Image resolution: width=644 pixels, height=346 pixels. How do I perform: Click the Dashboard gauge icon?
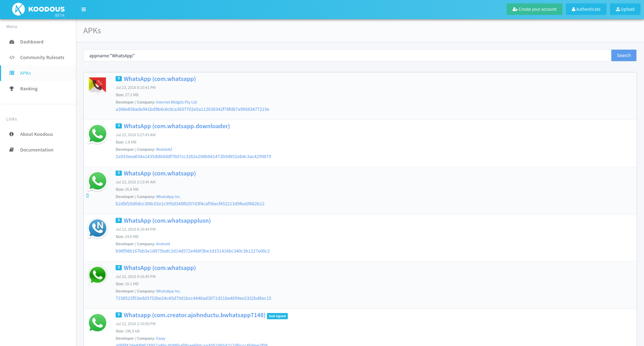[12, 42]
